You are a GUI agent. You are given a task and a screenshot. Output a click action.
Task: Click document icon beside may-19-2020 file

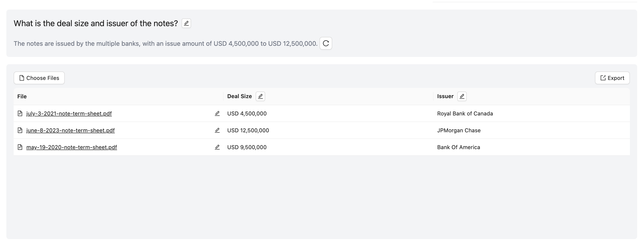coord(20,147)
